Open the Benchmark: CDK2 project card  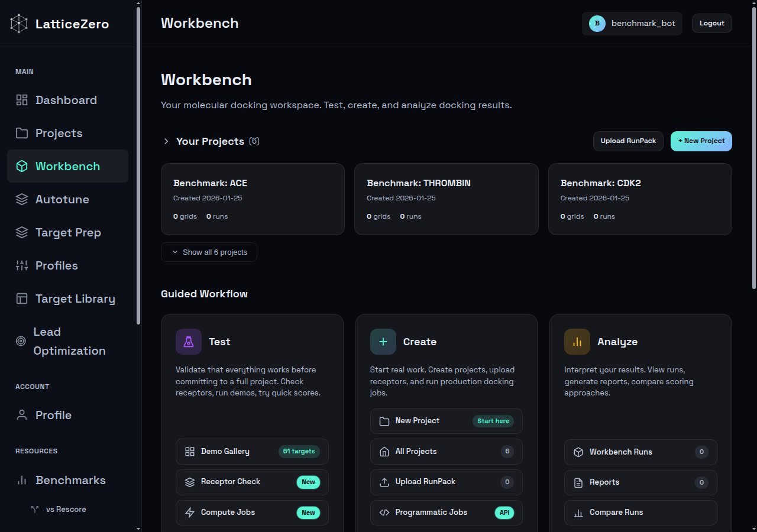click(640, 199)
